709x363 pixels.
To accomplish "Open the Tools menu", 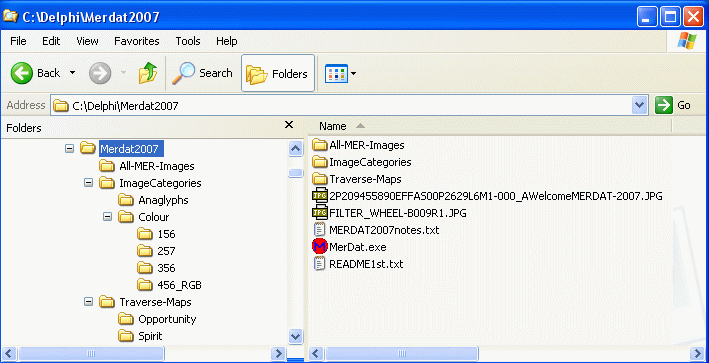I will 188,41.
